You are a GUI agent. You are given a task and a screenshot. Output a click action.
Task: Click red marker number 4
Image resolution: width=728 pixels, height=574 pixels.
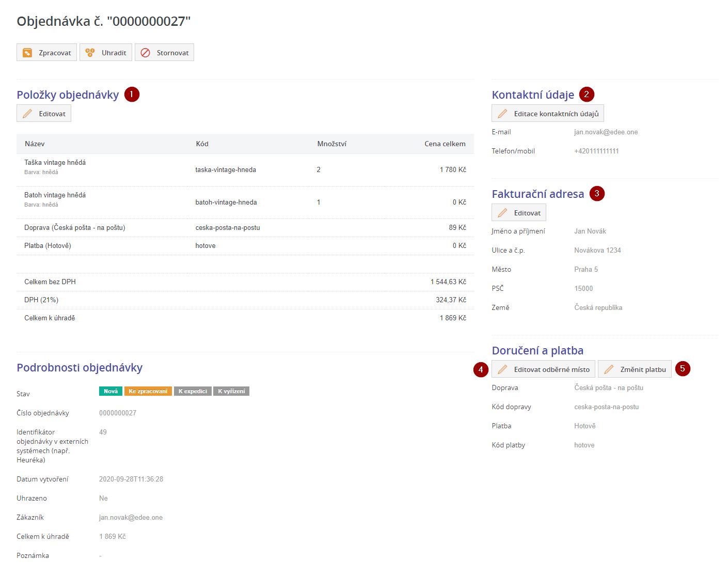point(481,369)
